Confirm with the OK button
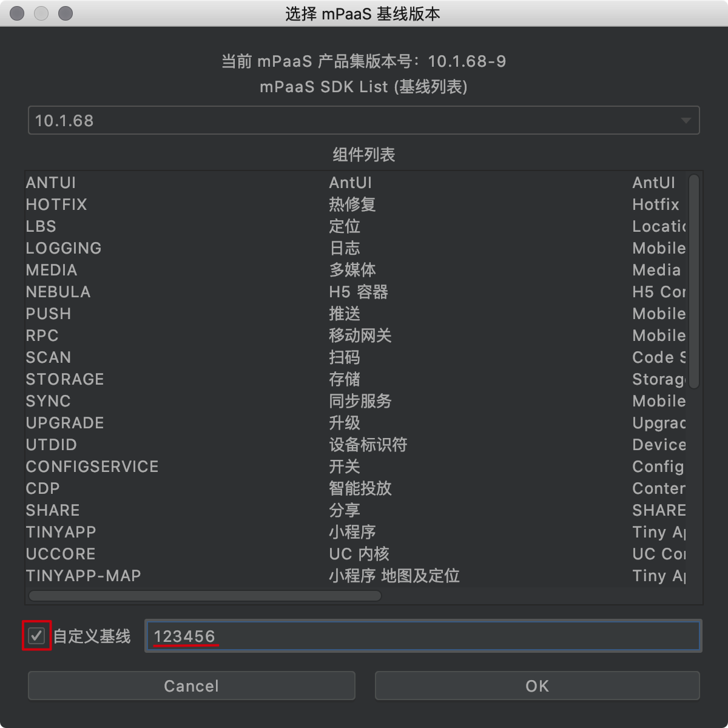The image size is (728, 728). click(x=537, y=686)
